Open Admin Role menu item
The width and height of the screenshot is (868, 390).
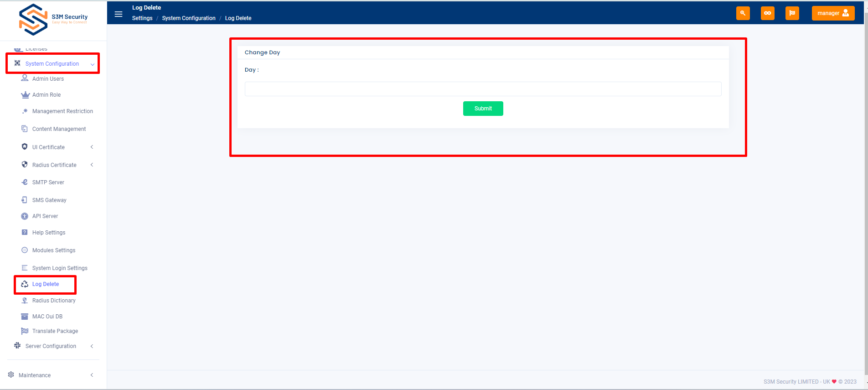click(46, 95)
